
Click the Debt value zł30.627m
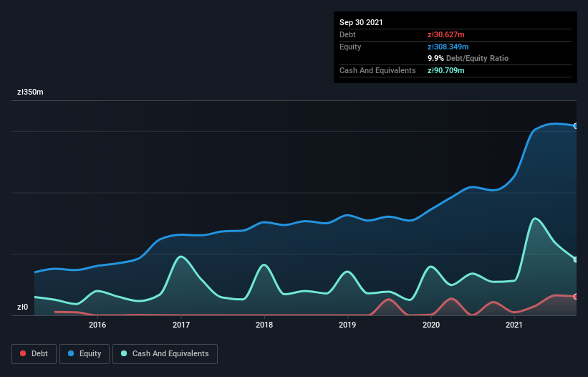(446, 35)
